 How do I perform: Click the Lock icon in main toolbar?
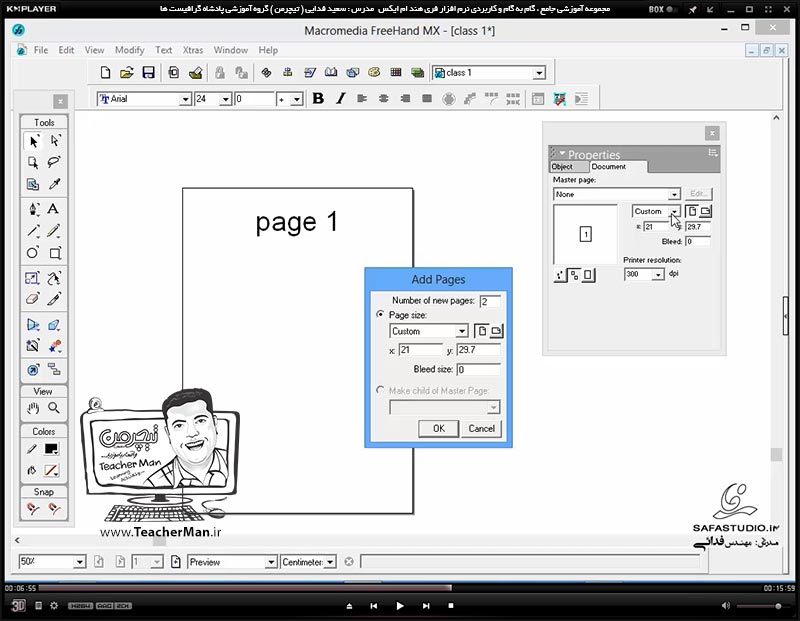click(219, 73)
